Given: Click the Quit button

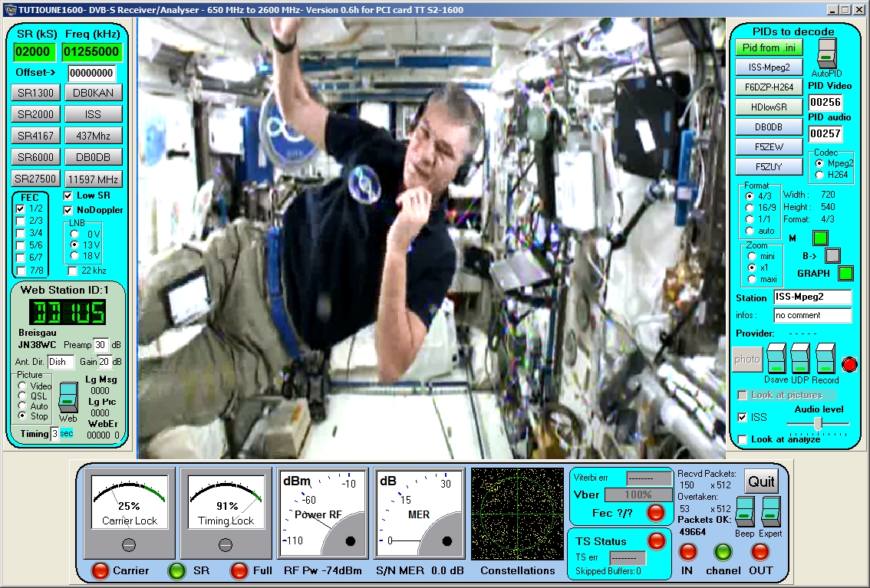Looking at the screenshot, I should (x=761, y=481).
